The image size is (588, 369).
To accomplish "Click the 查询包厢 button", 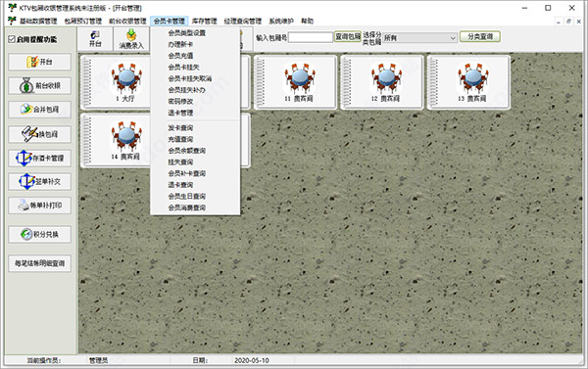I will pyautogui.click(x=348, y=36).
